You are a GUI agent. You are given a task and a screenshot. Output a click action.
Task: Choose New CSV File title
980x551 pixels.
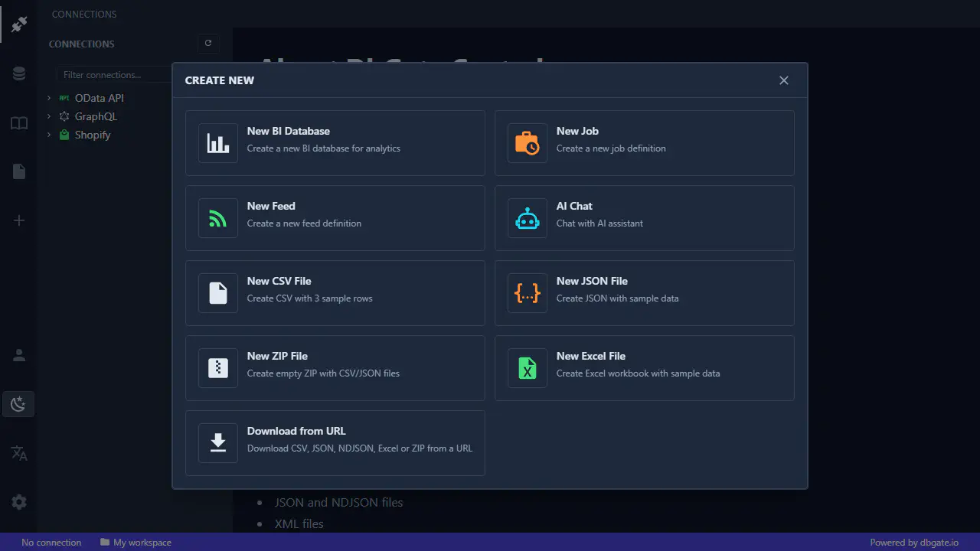tap(279, 281)
